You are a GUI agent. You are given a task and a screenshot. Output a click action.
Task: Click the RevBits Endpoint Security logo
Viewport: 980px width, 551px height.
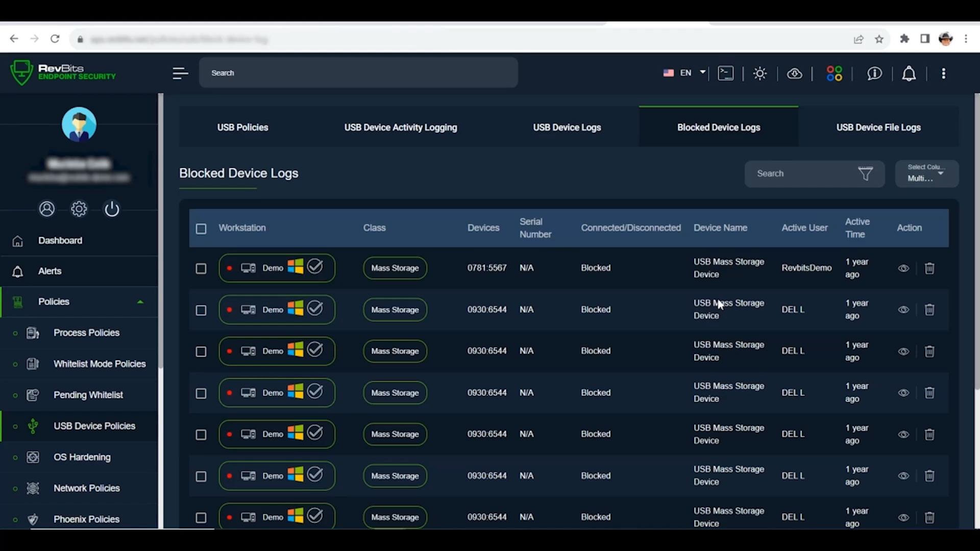(x=63, y=71)
